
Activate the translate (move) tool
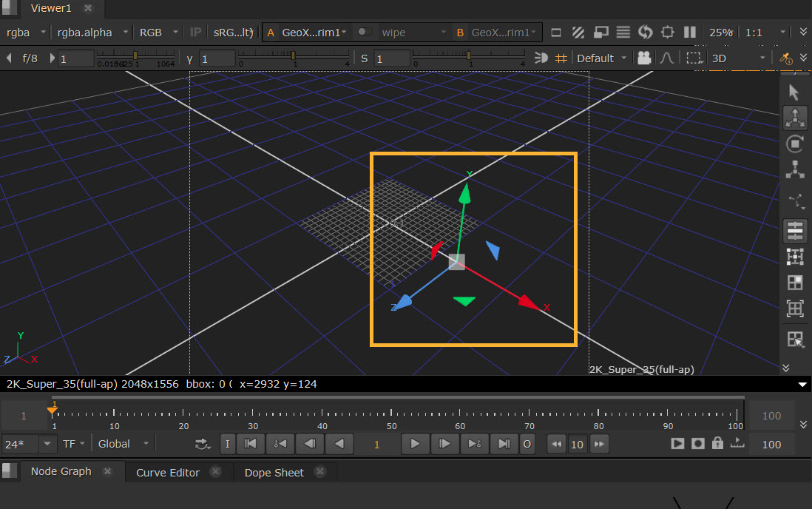pos(795,118)
